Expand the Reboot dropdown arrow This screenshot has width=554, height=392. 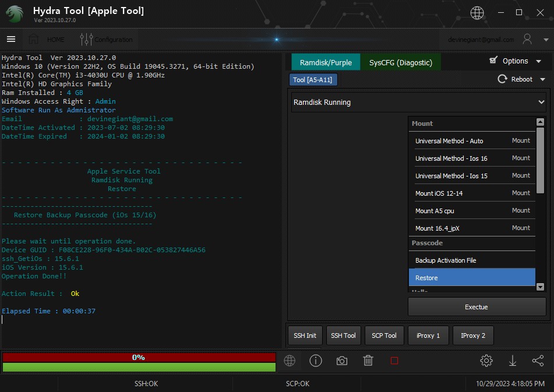point(543,80)
